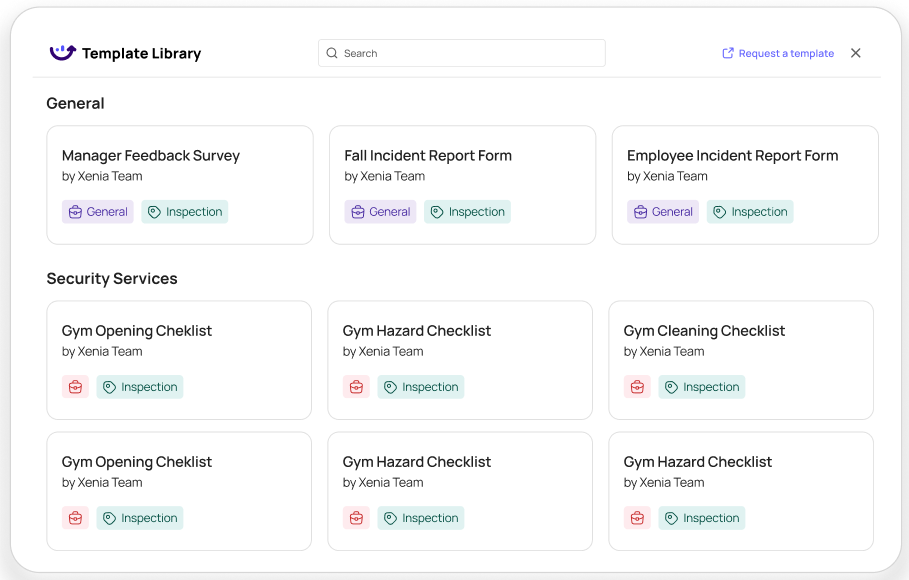This screenshot has width=909, height=580.
Task: Click Inspection tag on Fall Incident Report Form
Action: pyautogui.click(x=467, y=212)
